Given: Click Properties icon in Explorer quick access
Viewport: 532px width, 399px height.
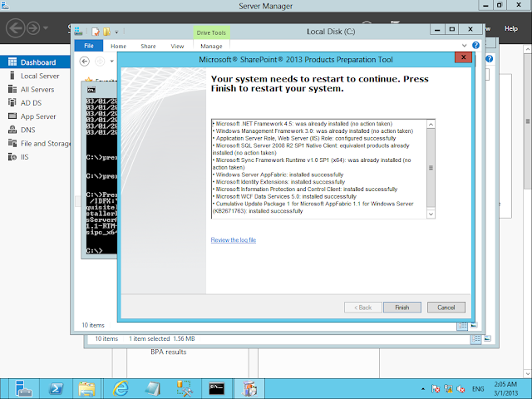Looking at the screenshot, I should pos(96,32).
